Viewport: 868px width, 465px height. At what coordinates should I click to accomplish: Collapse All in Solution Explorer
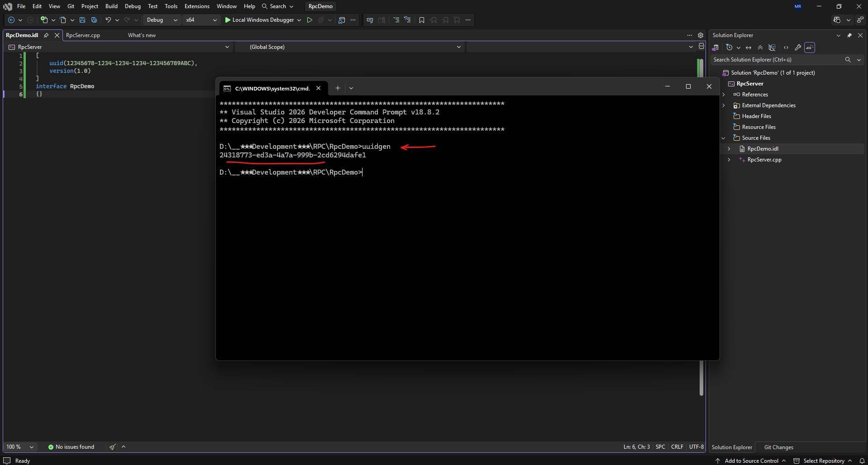click(760, 47)
